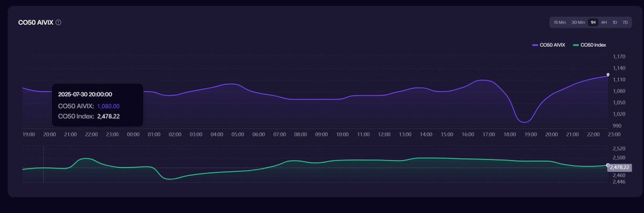The height and width of the screenshot is (213, 644).
Task: Open the info icon beside CO50 AIVIX
Action: [x=58, y=23]
